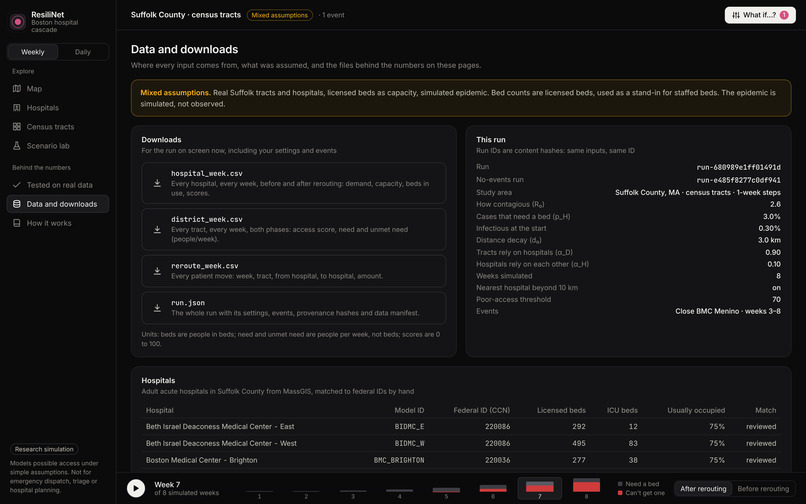The image size is (806, 504).
Task: Click the ICU beds column header
Action: tap(622, 410)
